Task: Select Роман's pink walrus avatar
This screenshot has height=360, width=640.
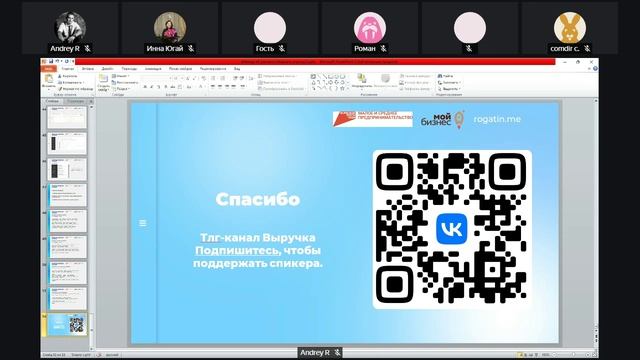Action: 370,28
